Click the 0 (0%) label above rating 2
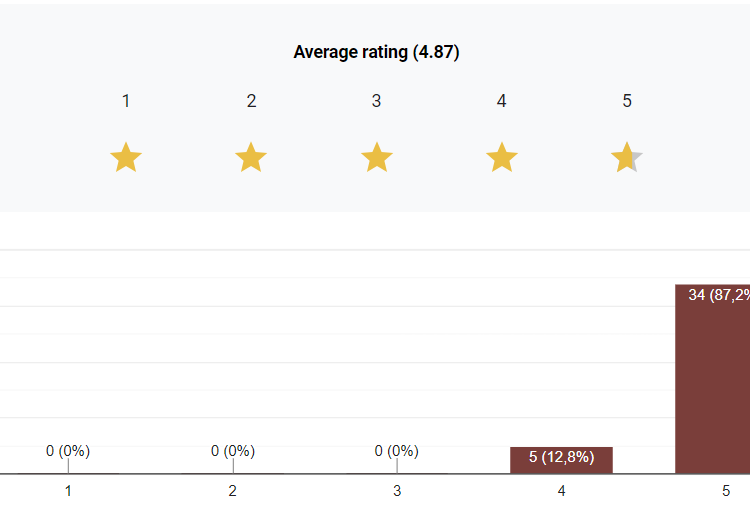This screenshot has width=750, height=508. click(x=233, y=451)
